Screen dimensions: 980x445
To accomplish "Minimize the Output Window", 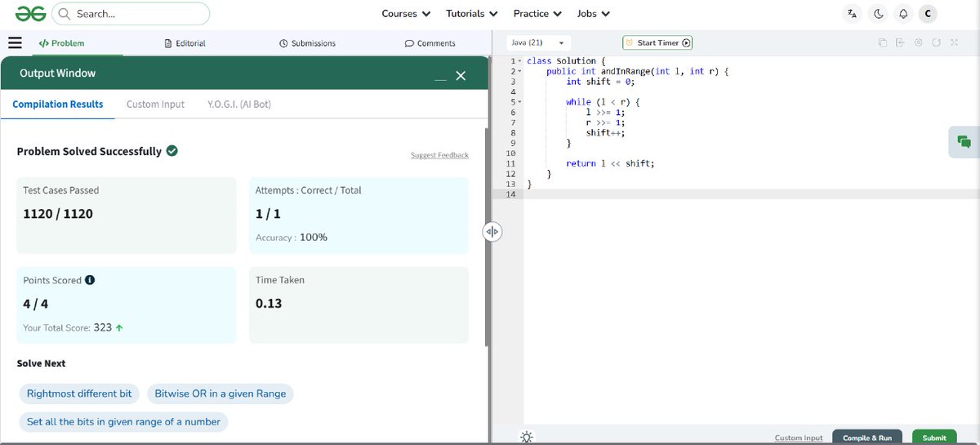I will click(x=440, y=78).
